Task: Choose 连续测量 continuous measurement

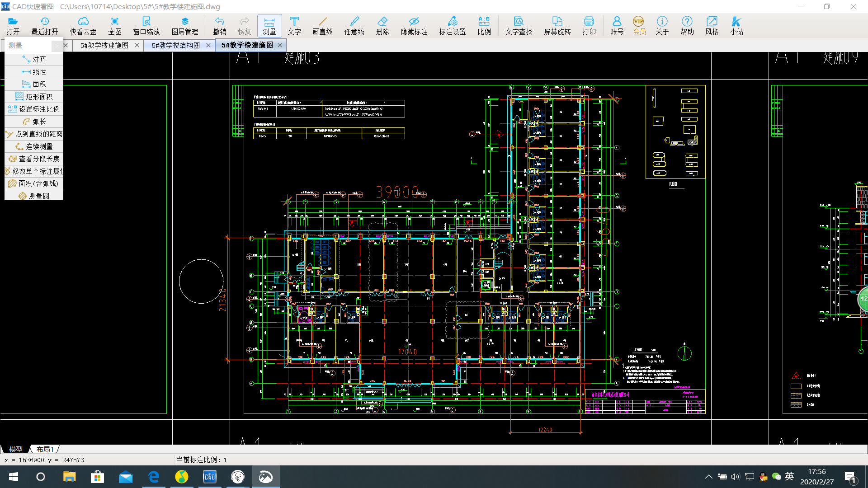Action: [x=34, y=146]
